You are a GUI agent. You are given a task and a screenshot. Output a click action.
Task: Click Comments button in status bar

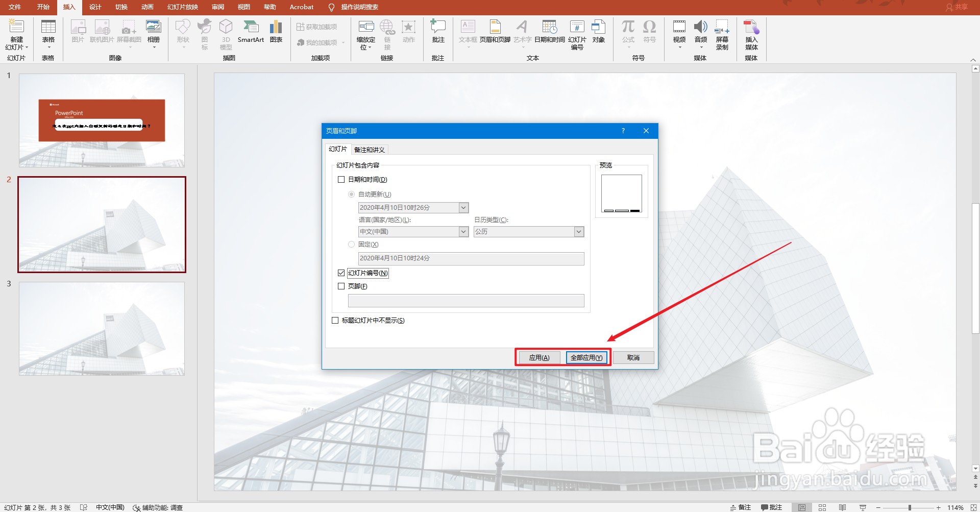[x=772, y=507]
